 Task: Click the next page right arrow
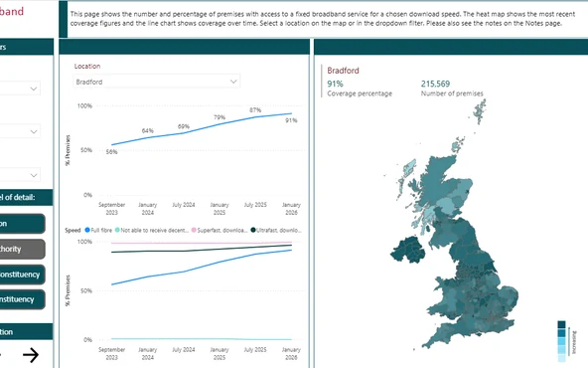coord(31,354)
